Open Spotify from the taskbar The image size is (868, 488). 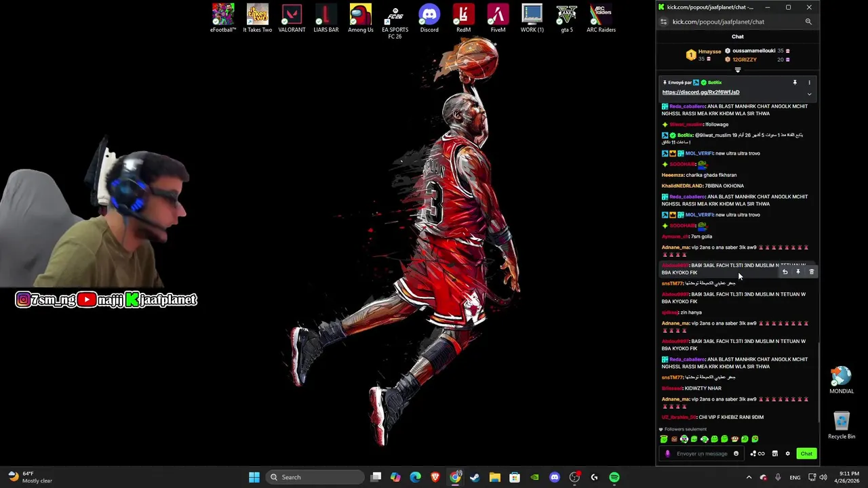click(614, 477)
